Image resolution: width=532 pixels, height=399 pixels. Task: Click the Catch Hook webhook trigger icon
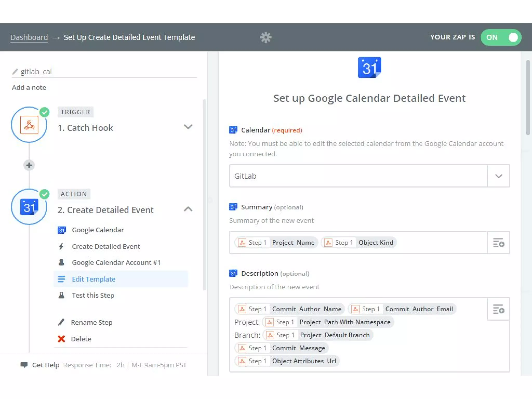pos(29,125)
